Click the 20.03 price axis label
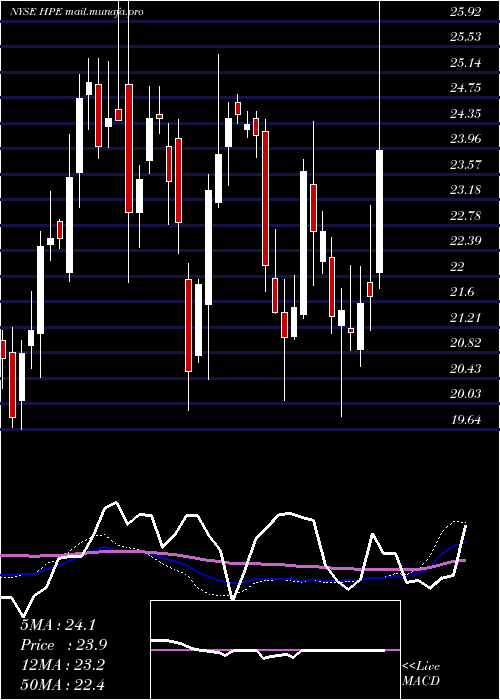Image resolution: width=500 pixels, height=700 pixels. point(466,394)
